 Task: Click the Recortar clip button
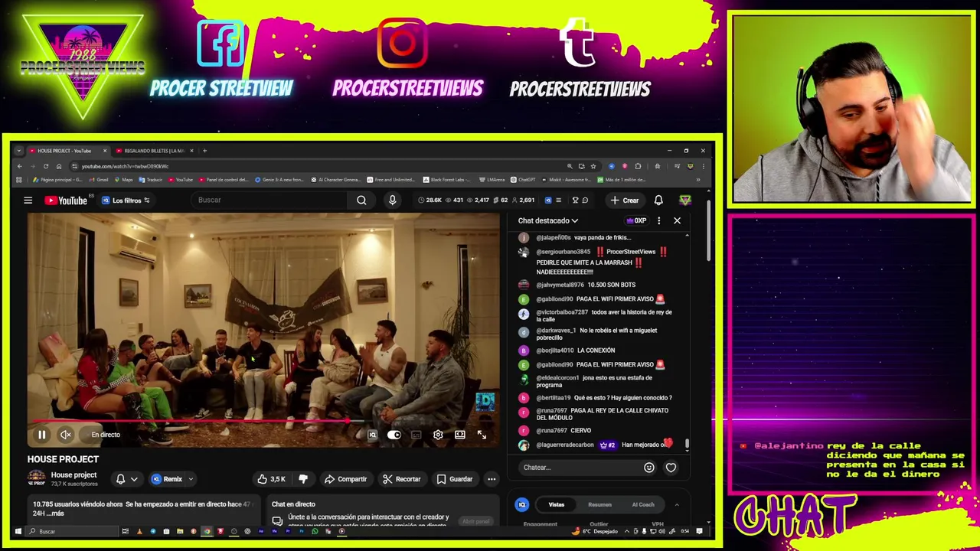pos(402,479)
